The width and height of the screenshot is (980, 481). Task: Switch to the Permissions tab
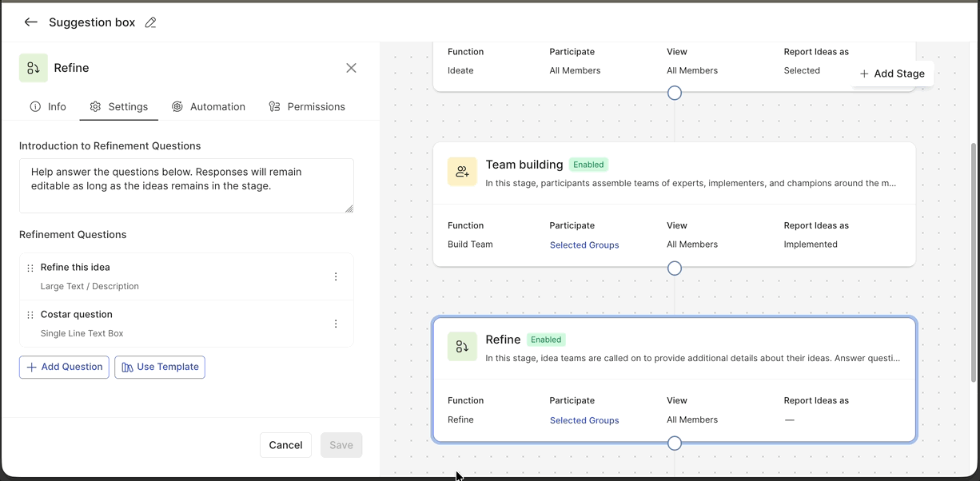[x=307, y=106]
